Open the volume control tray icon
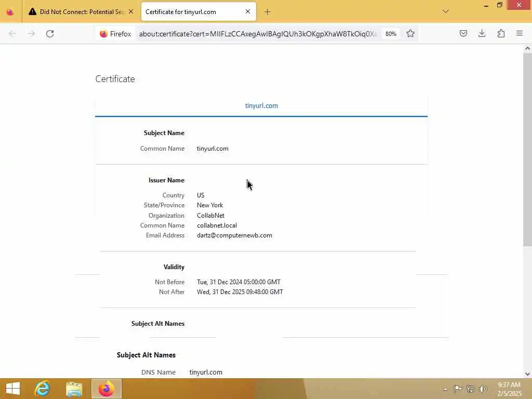This screenshot has height=399, width=532. (x=483, y=389)
